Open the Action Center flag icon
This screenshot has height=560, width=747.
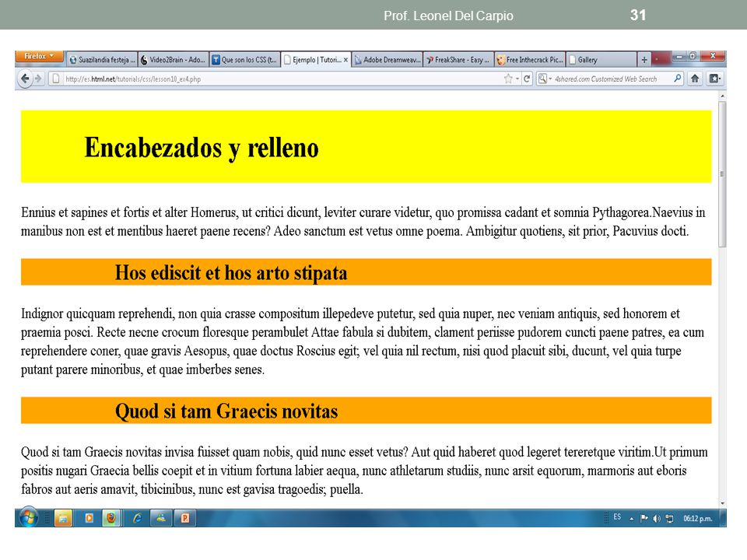(644, 518)
